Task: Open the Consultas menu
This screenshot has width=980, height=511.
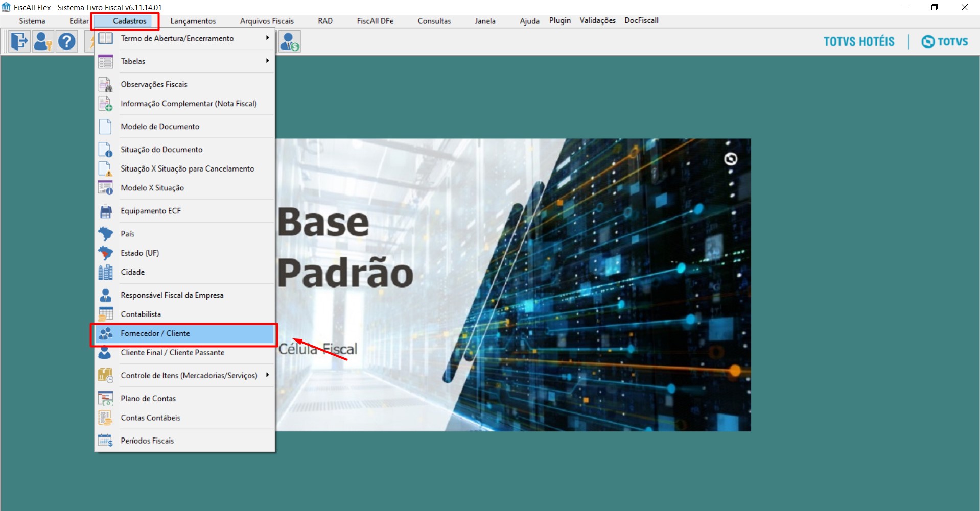Action: click(434, 21)
